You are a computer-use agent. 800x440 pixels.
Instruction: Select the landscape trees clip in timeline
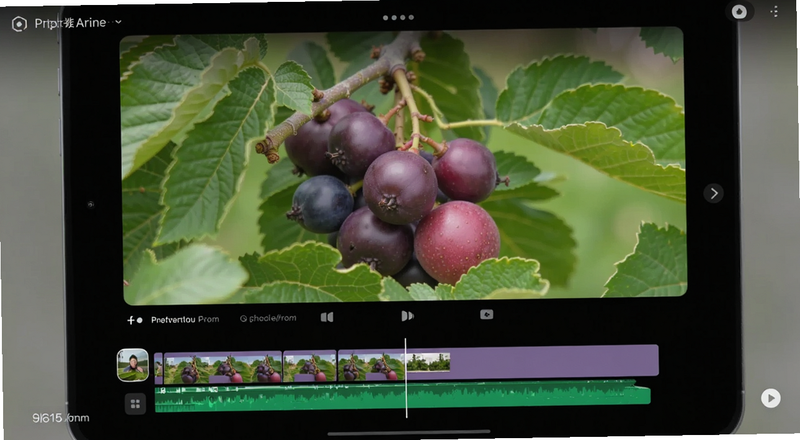[428, 362]
